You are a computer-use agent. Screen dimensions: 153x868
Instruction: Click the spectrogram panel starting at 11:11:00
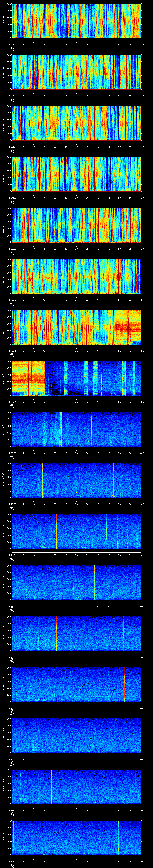[76, 531]
